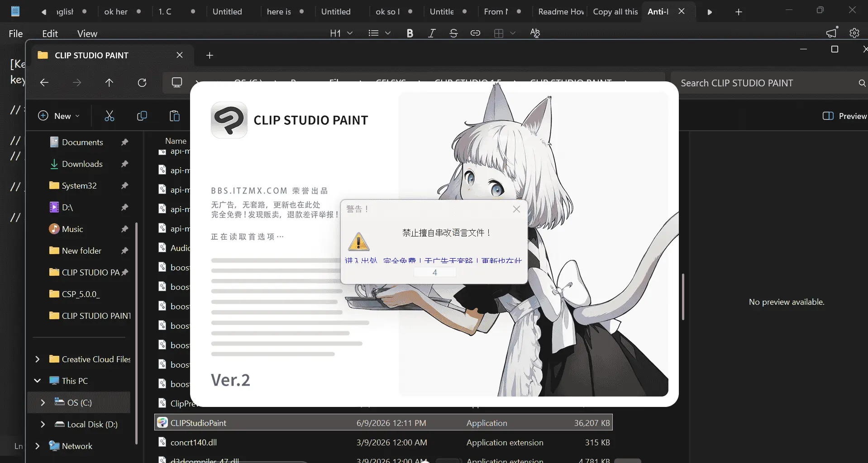The height and width of the screenshot is (463, 868).
Task: Switch to the "Readme Hov" Notepad tab
Action: 561,12
